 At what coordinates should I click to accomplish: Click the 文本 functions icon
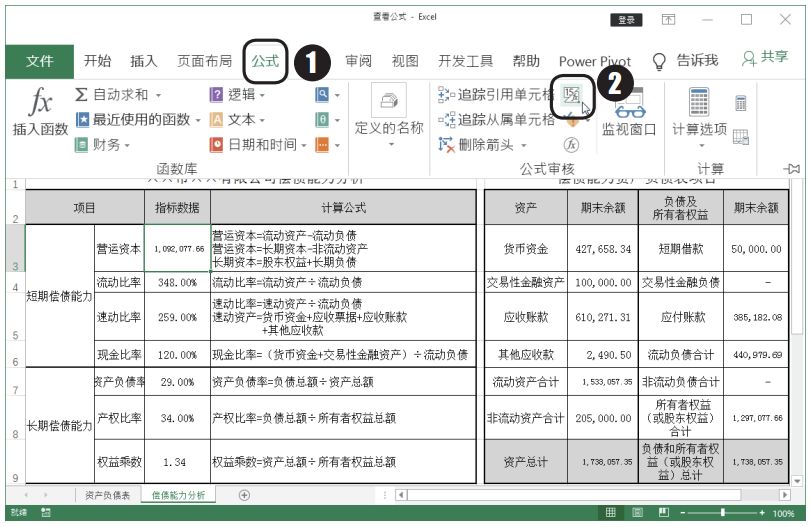(216, 120)
